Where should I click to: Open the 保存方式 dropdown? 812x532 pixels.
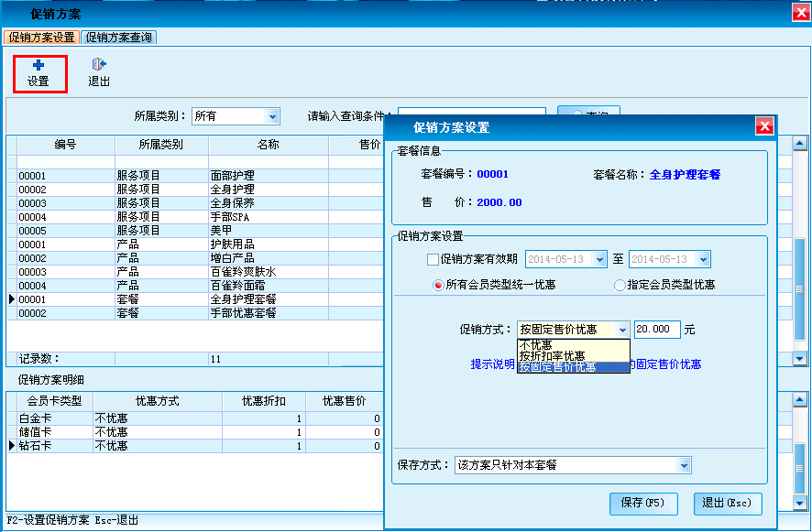click(684, 465)
